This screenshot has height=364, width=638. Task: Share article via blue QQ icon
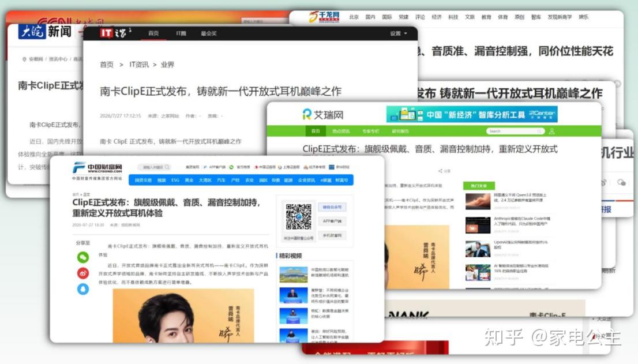[x=83, y=289]
